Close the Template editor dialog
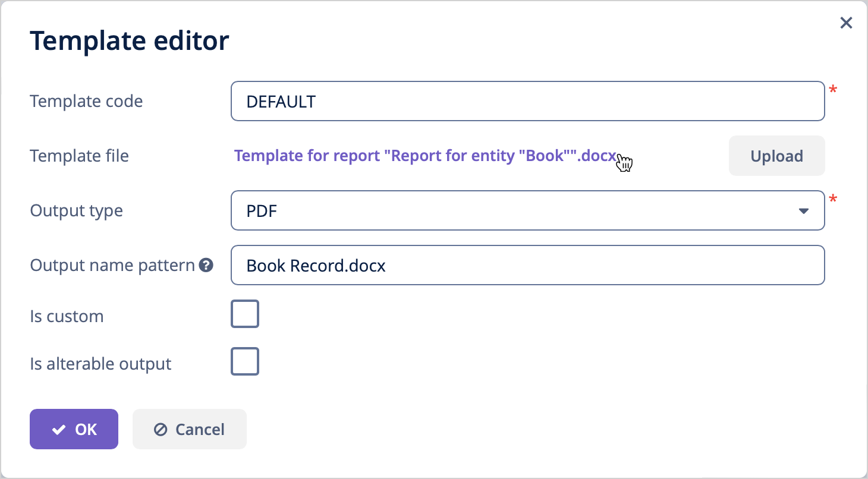 tap(846, 23)
